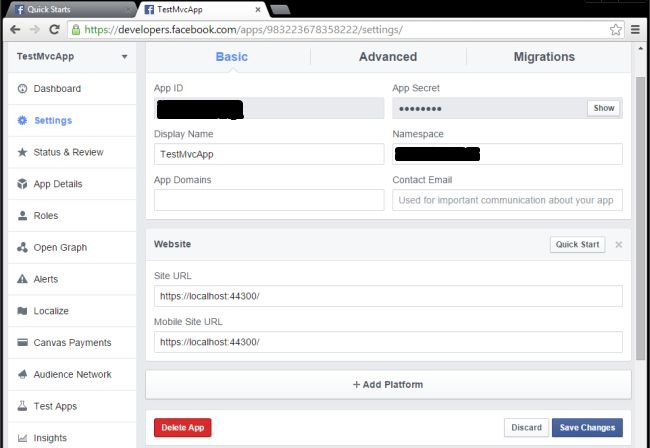Image resolution: width=650 pixels, height=448 pixels.
Task: Open App Details in sidebar
Action: coord(72,184)
